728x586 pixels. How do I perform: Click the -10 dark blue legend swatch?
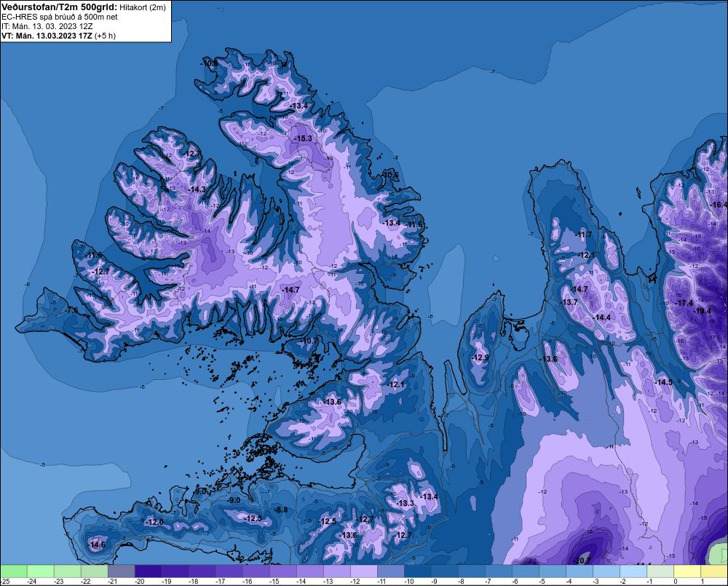coord(417,571)
